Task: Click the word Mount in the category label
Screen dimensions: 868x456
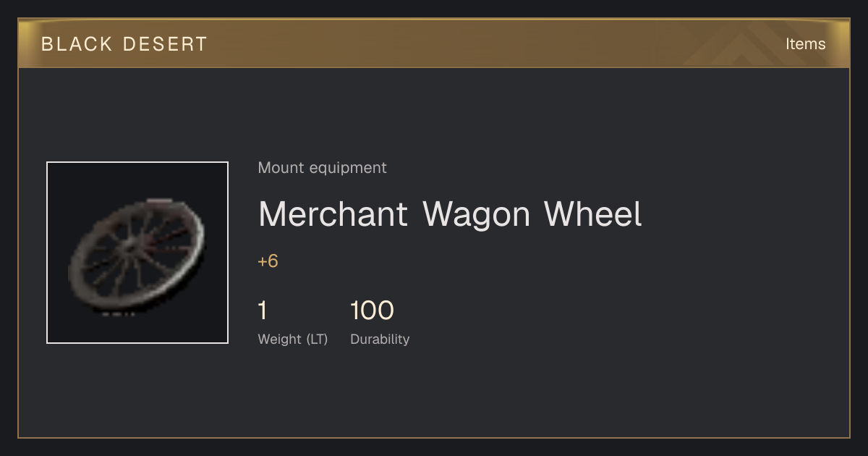Action: pyautogui.click(x=281, y=168)
